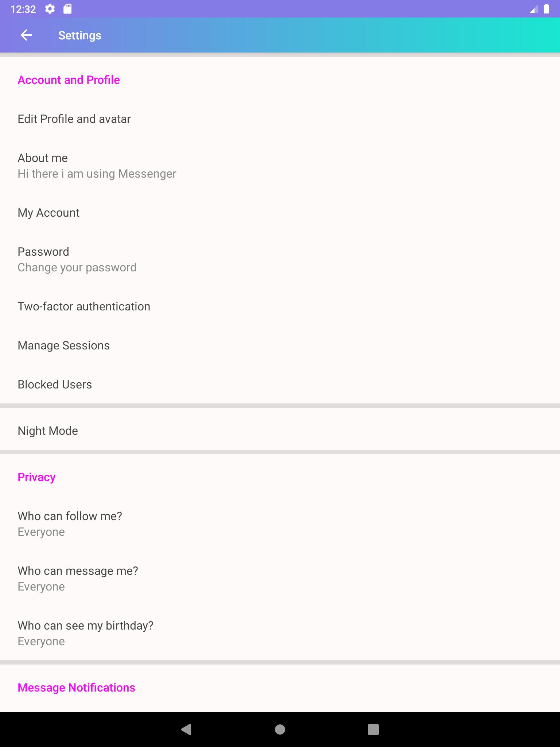The image size is (560, 747).
Task: Toggle Night Mode setting
Action: click(x=48, y=431)
